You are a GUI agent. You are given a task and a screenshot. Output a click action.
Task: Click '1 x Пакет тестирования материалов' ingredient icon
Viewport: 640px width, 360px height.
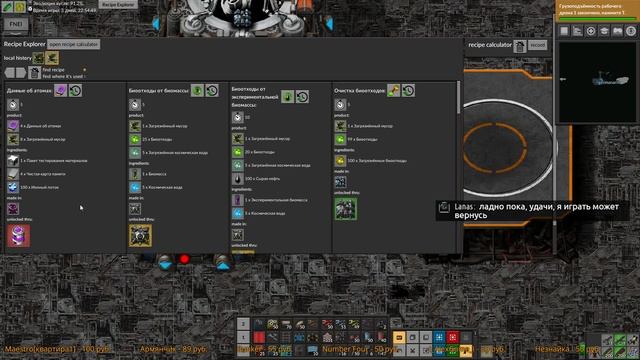coord(13,160)
